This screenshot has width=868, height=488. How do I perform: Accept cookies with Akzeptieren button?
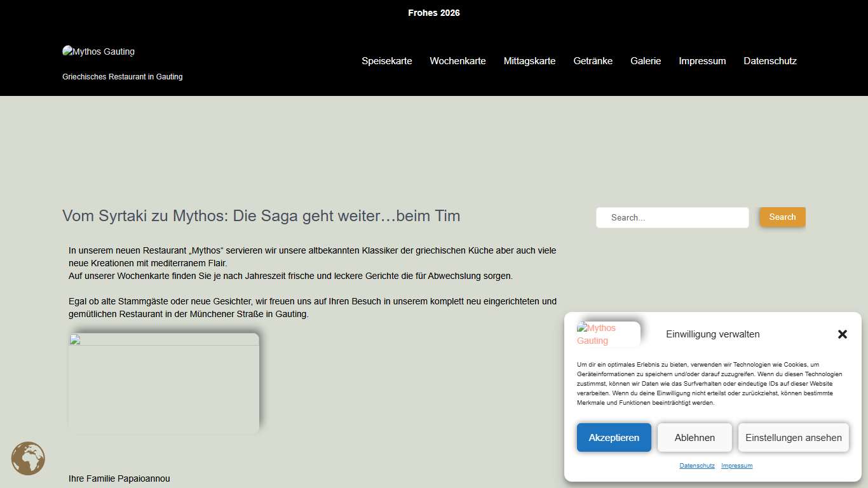click(x=614, y=437)
